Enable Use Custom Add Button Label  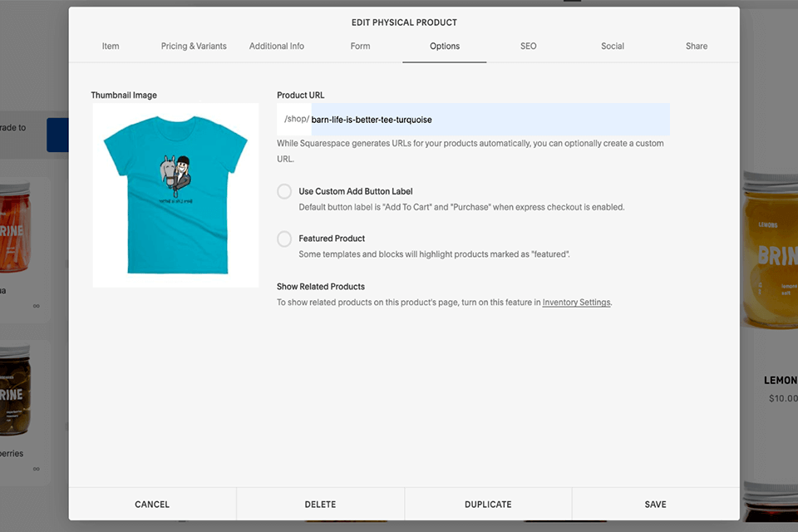pos(284,192)
